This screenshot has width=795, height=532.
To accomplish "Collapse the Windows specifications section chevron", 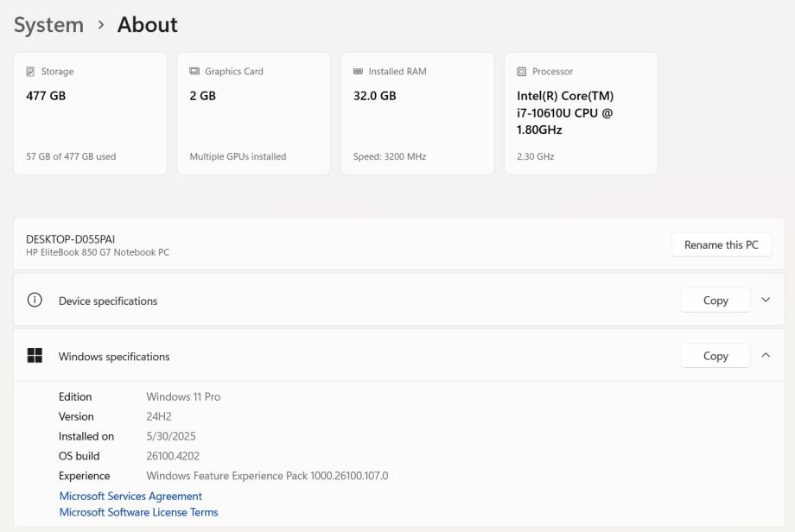I will [x=766, y=355].
